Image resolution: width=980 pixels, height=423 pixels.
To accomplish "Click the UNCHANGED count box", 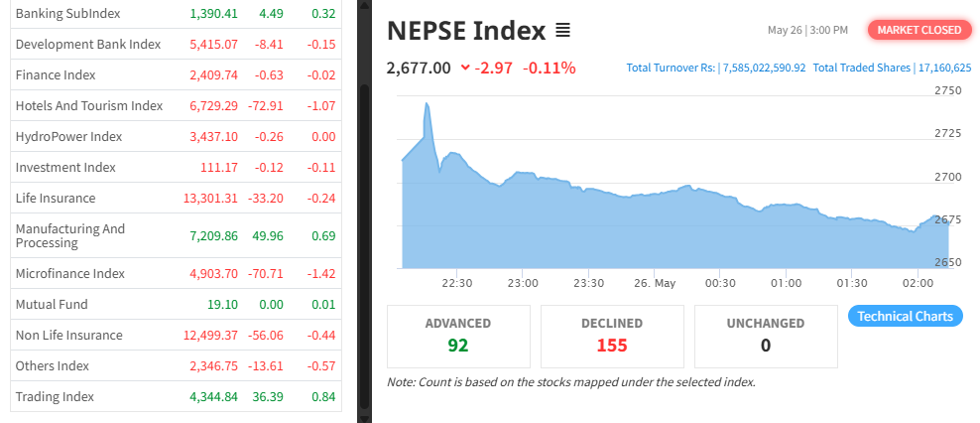I will [x=765, y=336].
